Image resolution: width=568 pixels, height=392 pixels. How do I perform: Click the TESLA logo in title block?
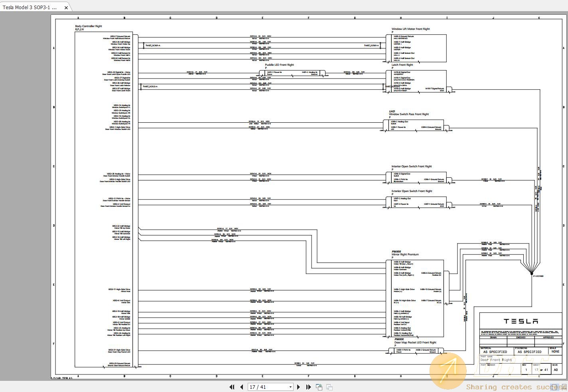(521, 321)
